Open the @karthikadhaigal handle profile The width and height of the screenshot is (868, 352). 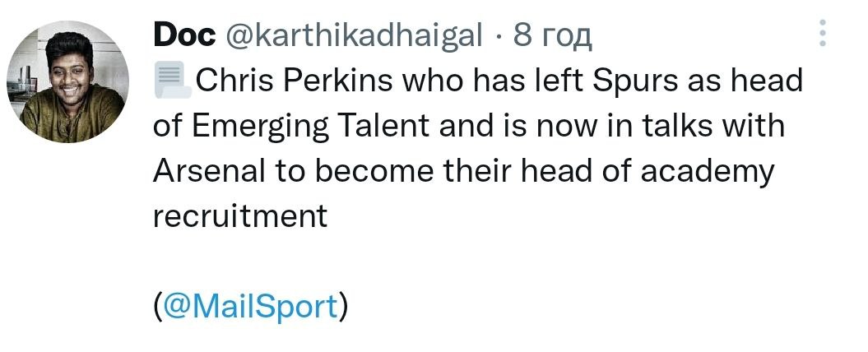click(353, 35)
